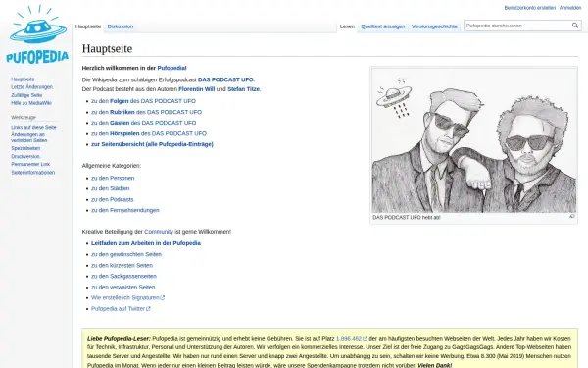Screen dimensions: 588x368
Task: Open Wie erstelle ich Signaturen external link
Action: coord(127,297)
